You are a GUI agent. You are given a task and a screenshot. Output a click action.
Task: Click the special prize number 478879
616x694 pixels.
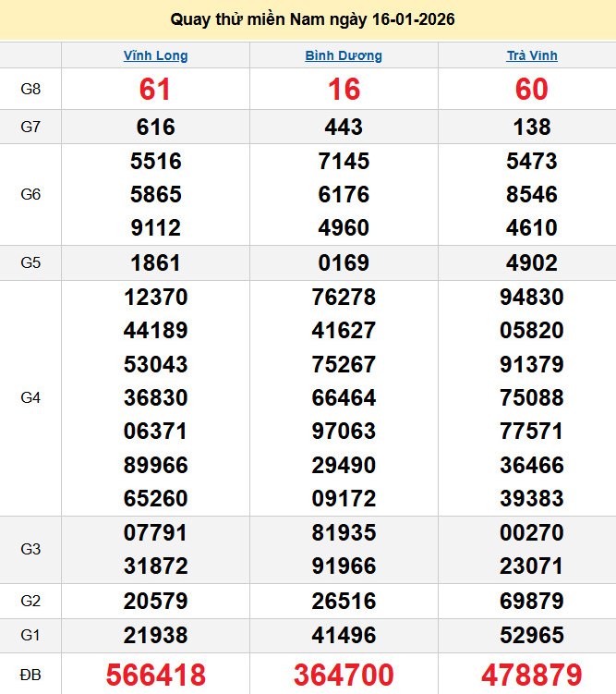pyautogui.click(x=532, y=675)
